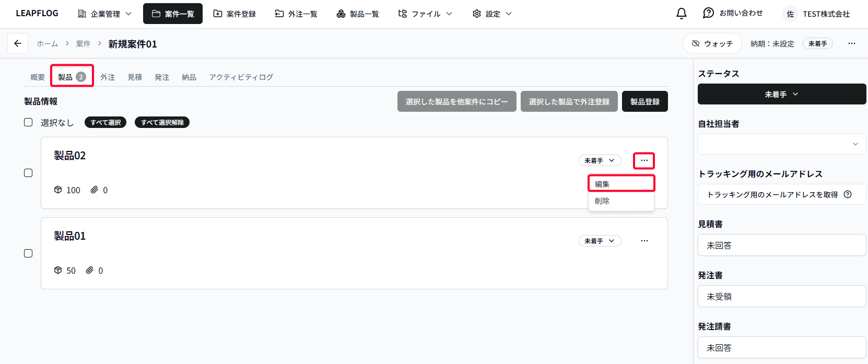This screenshot has width=868, height=364.
Task: Open the 自社担当者 dropdown
Action: (781, 144)
